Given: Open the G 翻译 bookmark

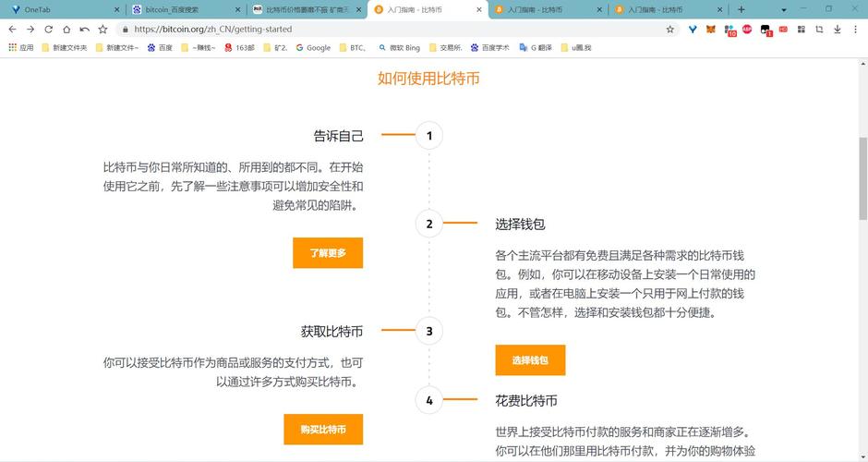Looking at the screenshot, I should 536,48.
